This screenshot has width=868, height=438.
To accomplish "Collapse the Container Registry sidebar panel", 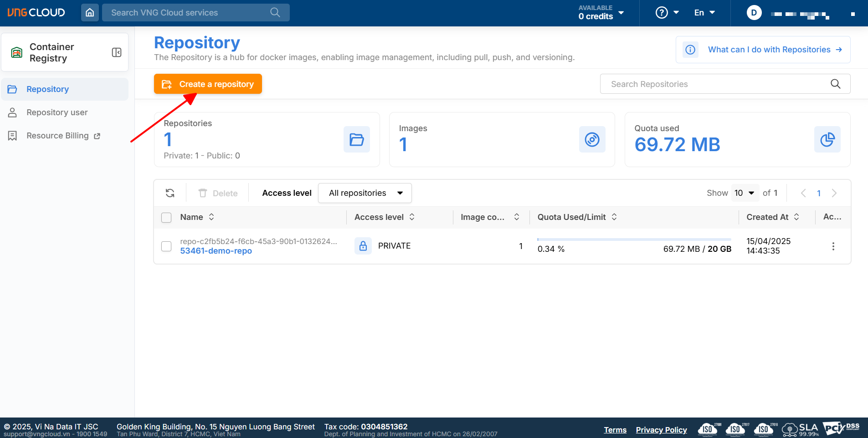I will (117, 52).
